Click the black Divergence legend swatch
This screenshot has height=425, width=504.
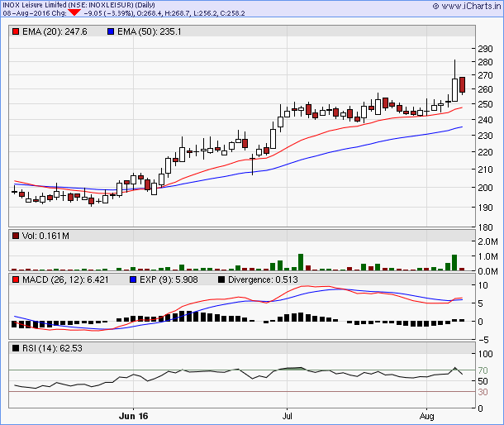(x=221, y=279)
